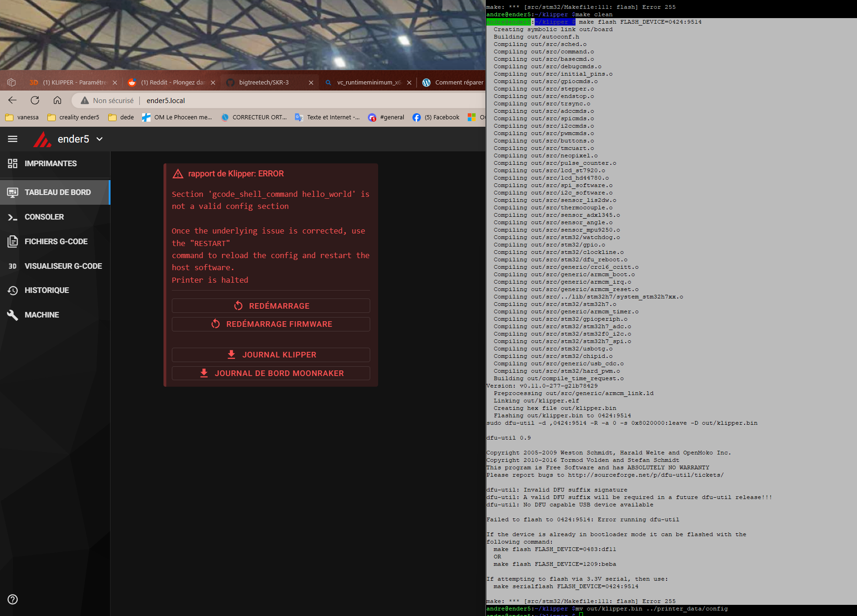Reload the ender5.local page
Viewport: 857px width, 616px height.
click(x=35, y=100)
